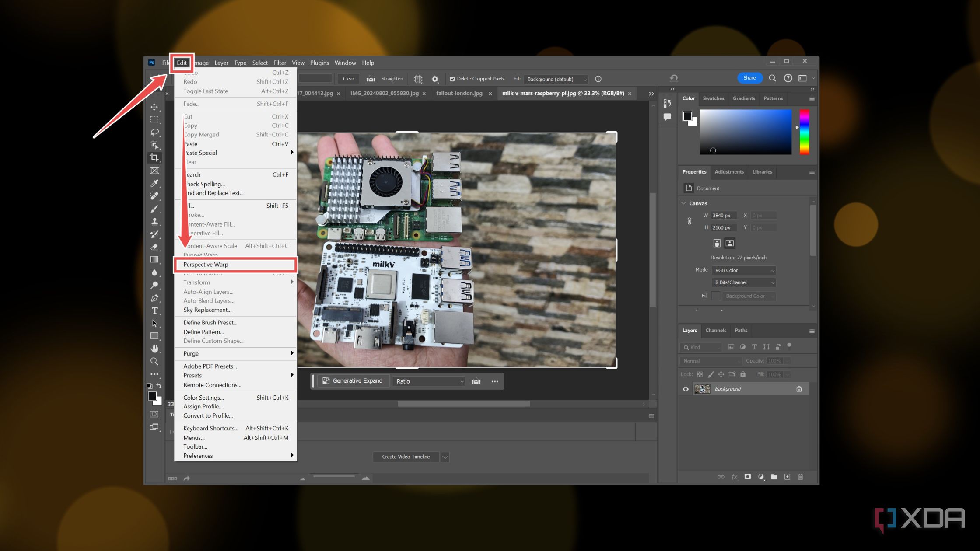Click the search magnifier near Share

click(772, 78)
